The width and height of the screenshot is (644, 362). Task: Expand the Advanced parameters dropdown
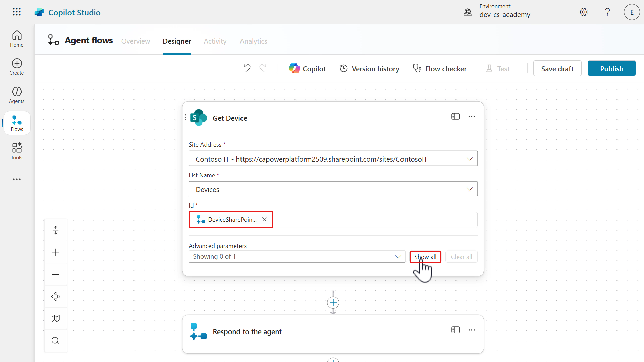pyautogui.click(x=398, y=256)
